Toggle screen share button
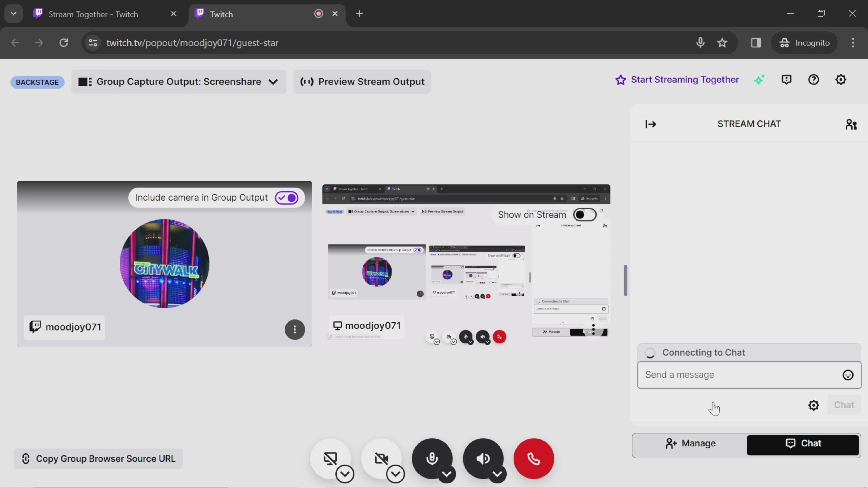The width and height of the screenshot is (868, 488). 330,458
